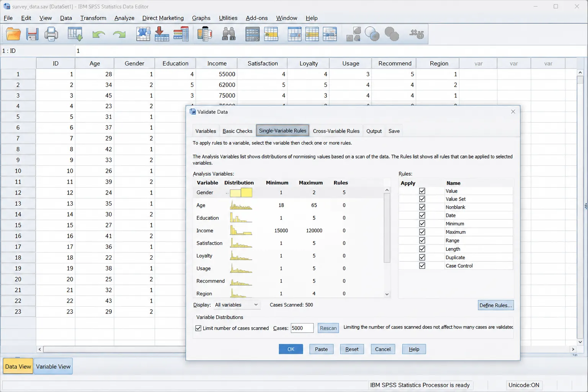Switch to the Cross-Variable Rules tab
The height and width of the screenshot is (392, 588).
(336, 131)
